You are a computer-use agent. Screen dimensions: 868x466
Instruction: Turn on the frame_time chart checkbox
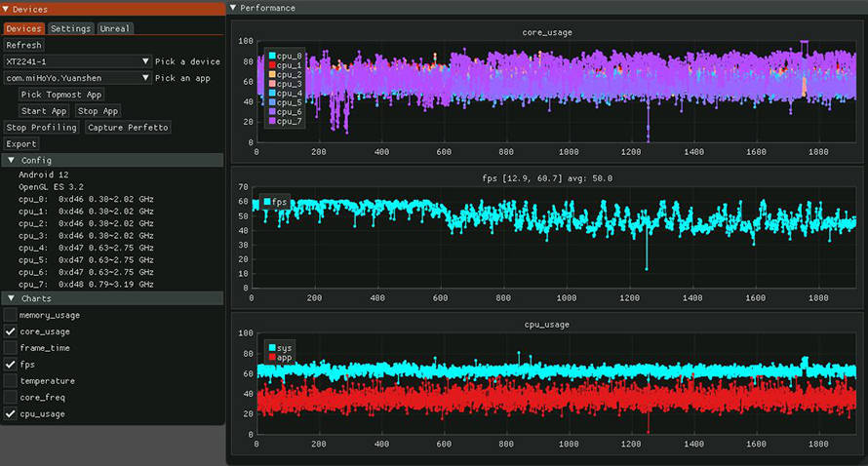[10, 348]
